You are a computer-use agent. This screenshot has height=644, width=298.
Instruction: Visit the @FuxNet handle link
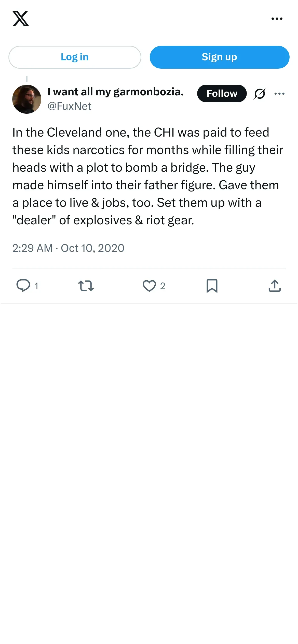click(69, 106)
